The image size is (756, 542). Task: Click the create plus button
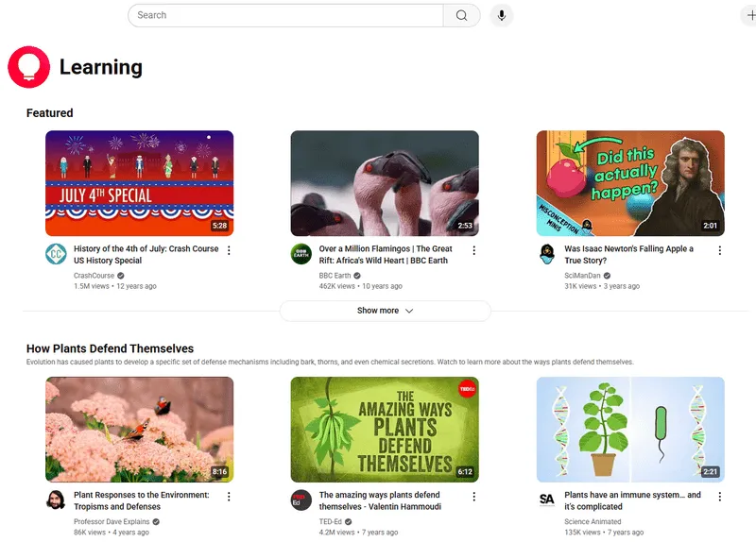(750, 15)
